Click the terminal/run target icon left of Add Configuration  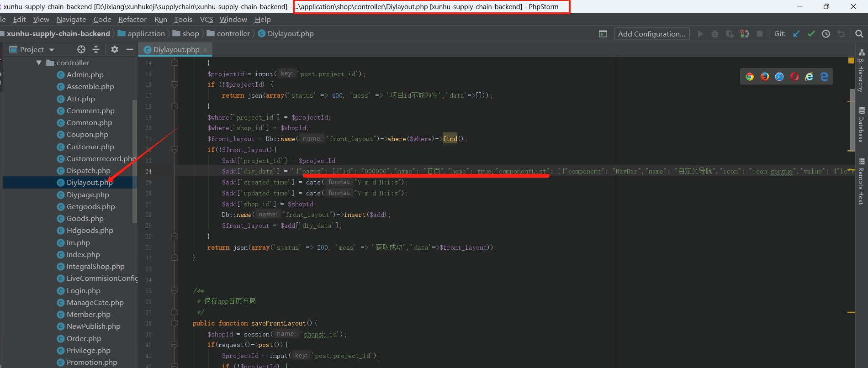pyautogui.click(x=603, y=34)
